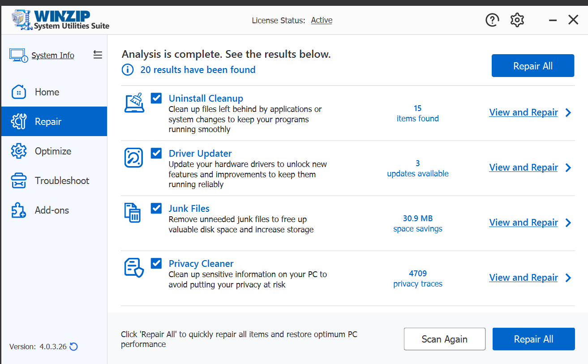Click the '30.9 MB space savings' value
This screenshot has height=364, width=588.
pyautogui.click(x=418, y=223)
